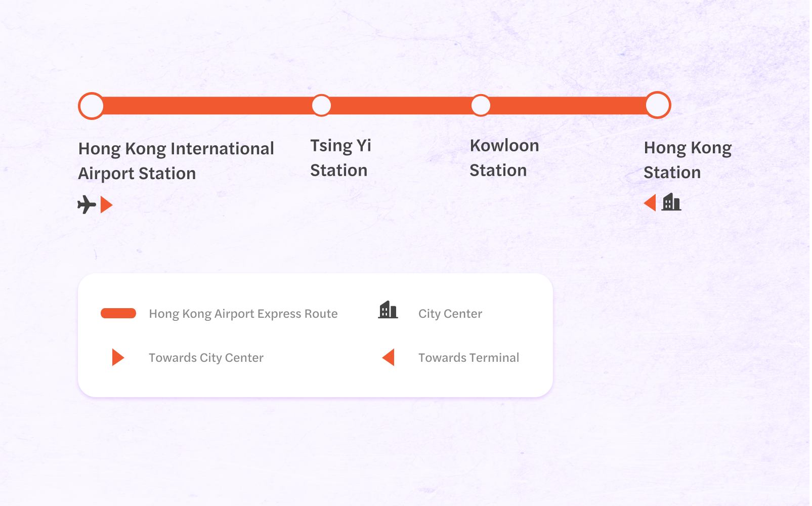
Task: Click the Hong Kong Station label
Action: [688, 160]
